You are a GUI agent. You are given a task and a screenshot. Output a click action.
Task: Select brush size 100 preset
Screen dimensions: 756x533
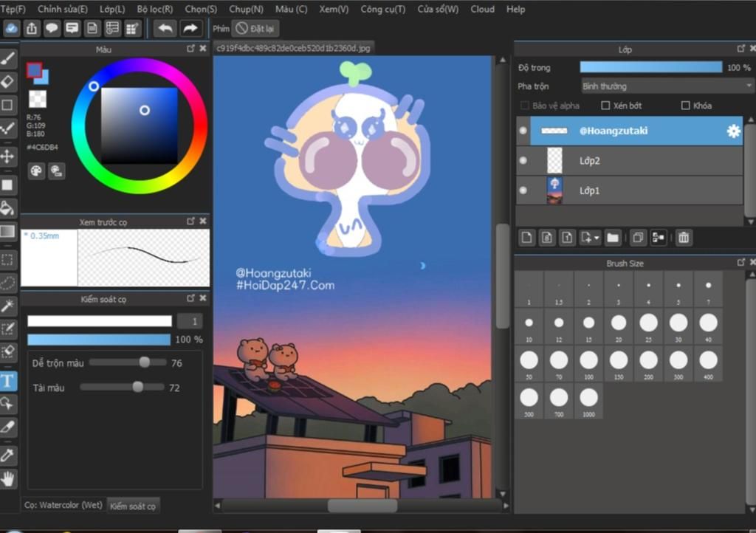point(588,364)
